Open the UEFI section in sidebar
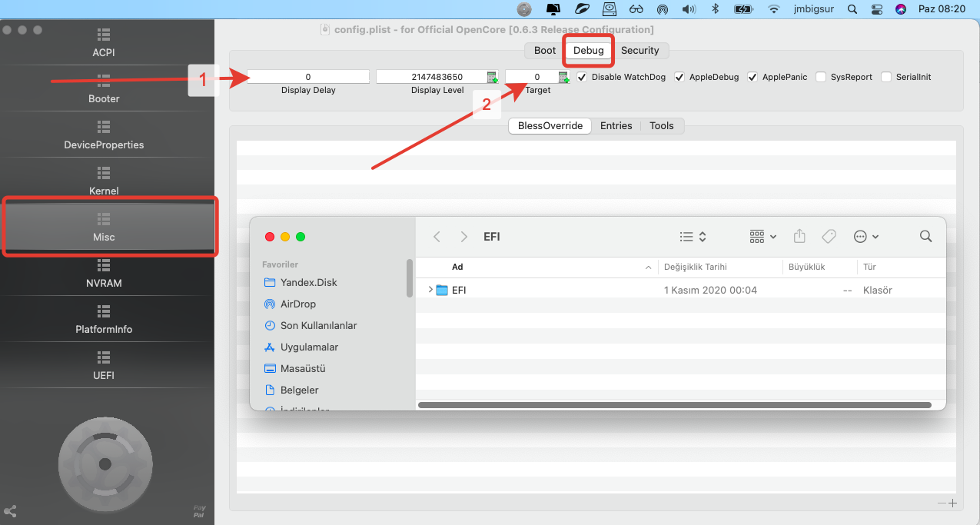 pyautogui.click(x=104, y=367)
